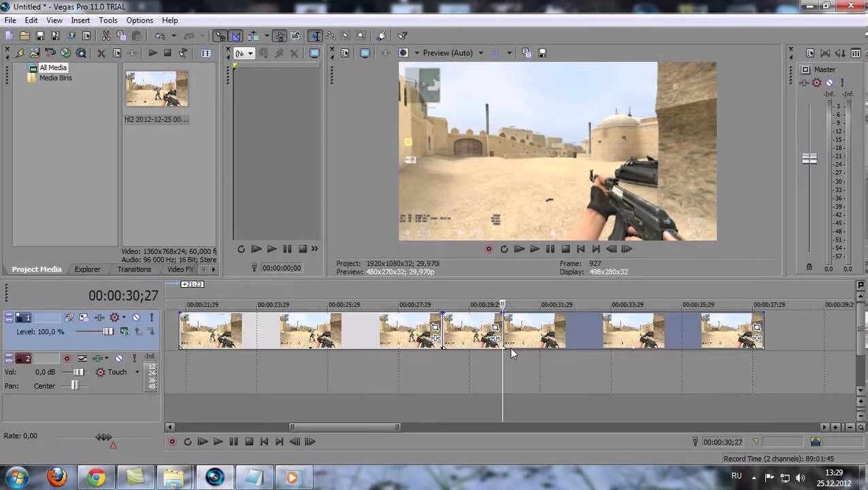Viewport: 868px width, 490px height.
Task: Pause playback in the timeline transport
Action: coord(233,442)
